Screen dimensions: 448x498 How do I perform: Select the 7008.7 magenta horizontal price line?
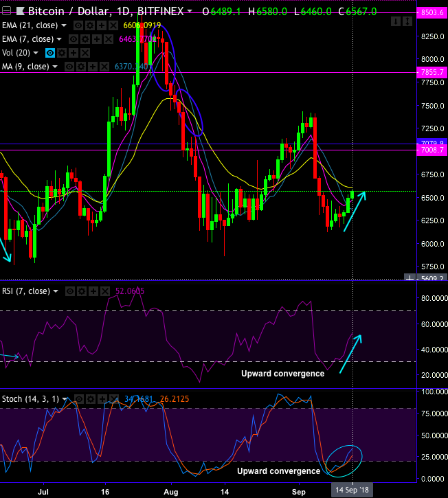[x=206, y=150]
